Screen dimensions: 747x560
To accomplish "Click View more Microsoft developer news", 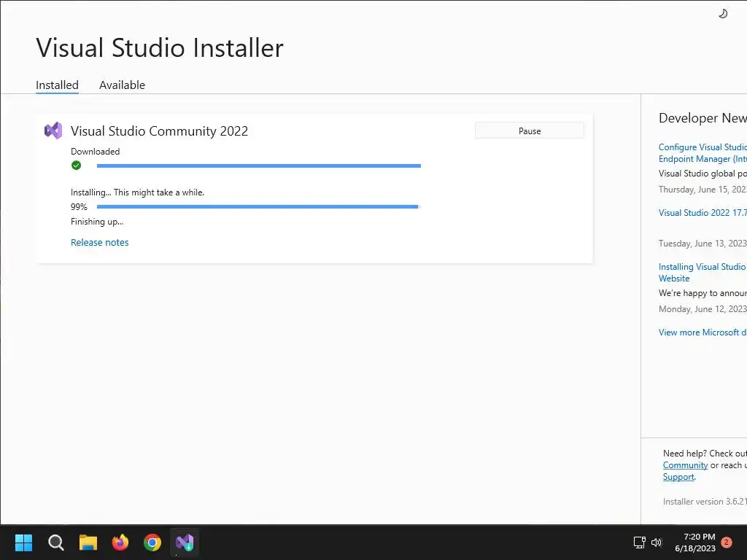I will (703, 332).
